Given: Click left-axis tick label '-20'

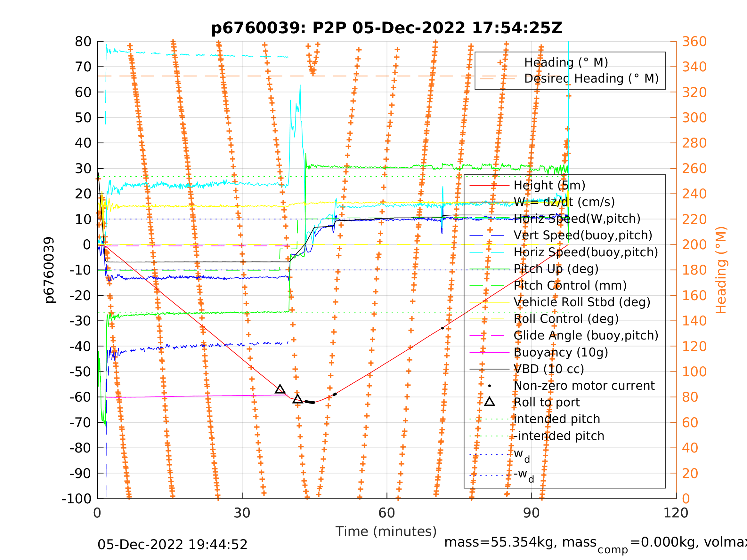Looking at the screenshot, I should click(x=81, y=296).
